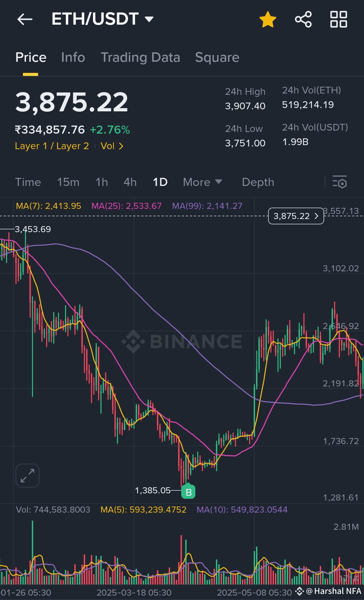Tap the volume MA(10) value label

(x=242, y=510)
